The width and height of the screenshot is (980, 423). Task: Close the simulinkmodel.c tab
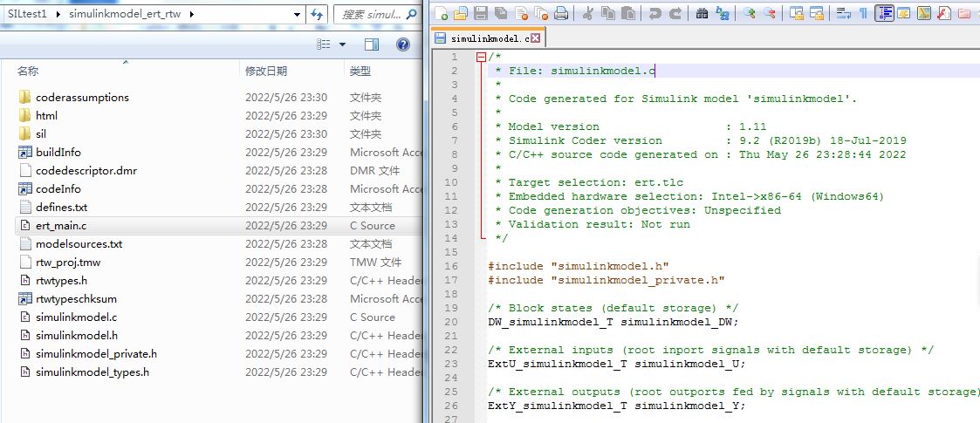pyautogui.click(x=536, y=38)
